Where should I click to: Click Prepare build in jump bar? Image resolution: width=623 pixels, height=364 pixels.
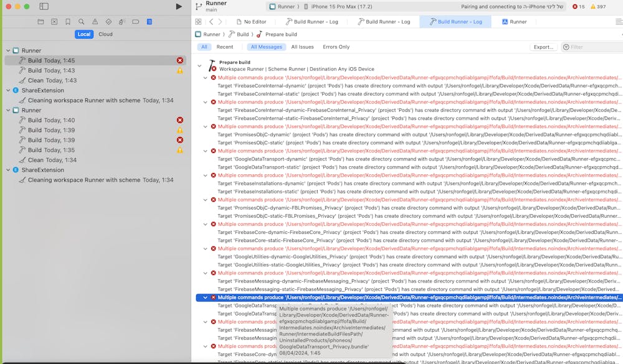tap(277, 35)
